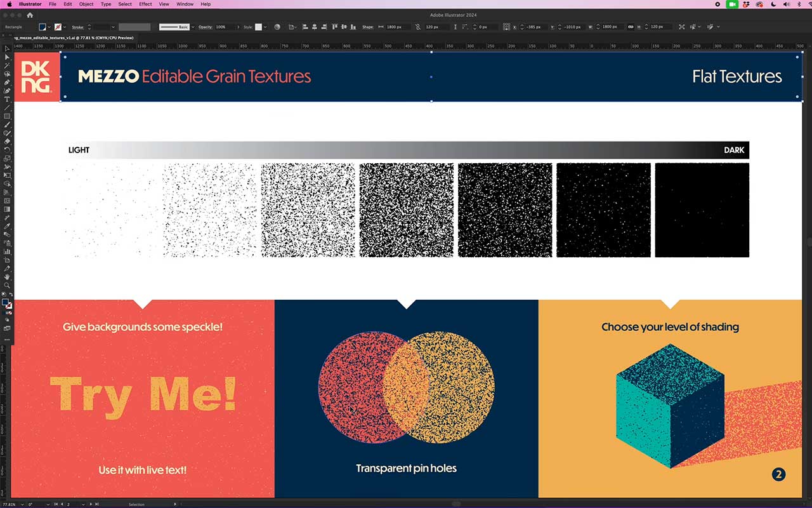Select the Gradient tool
Image resolution: width=812 pixels, height=508 pixels.
[x=7, y=209]
